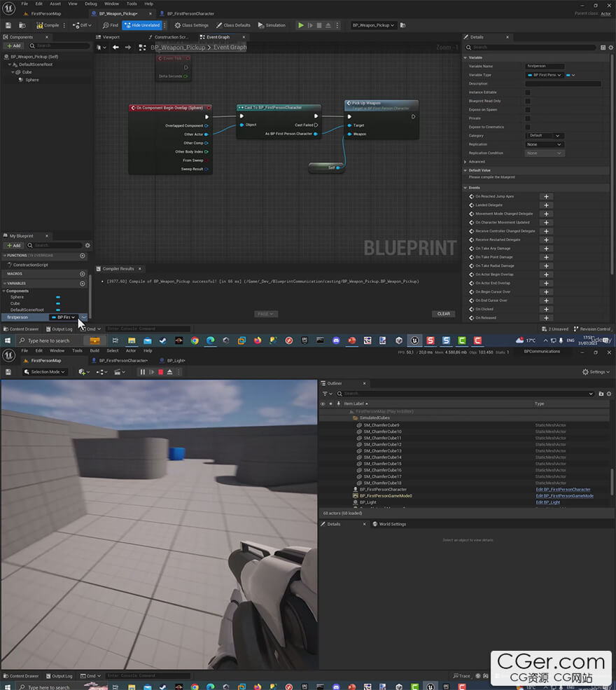616x690 pixels.
Task: Expand the Advanced section in Details
Action: pos(465,162)
